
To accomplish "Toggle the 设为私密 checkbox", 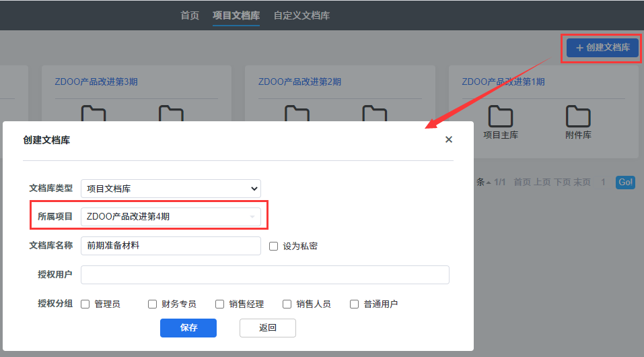I will [274, 247].
